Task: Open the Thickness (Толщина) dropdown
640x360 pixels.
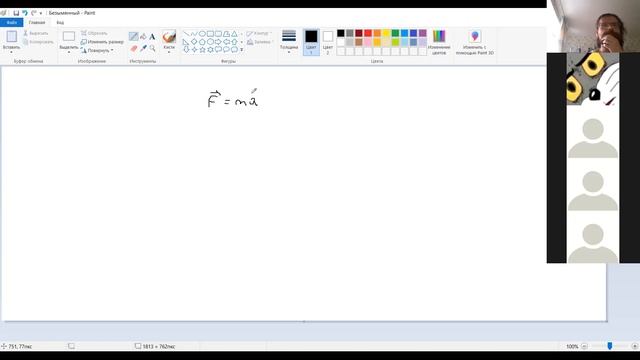Action: 289,42
